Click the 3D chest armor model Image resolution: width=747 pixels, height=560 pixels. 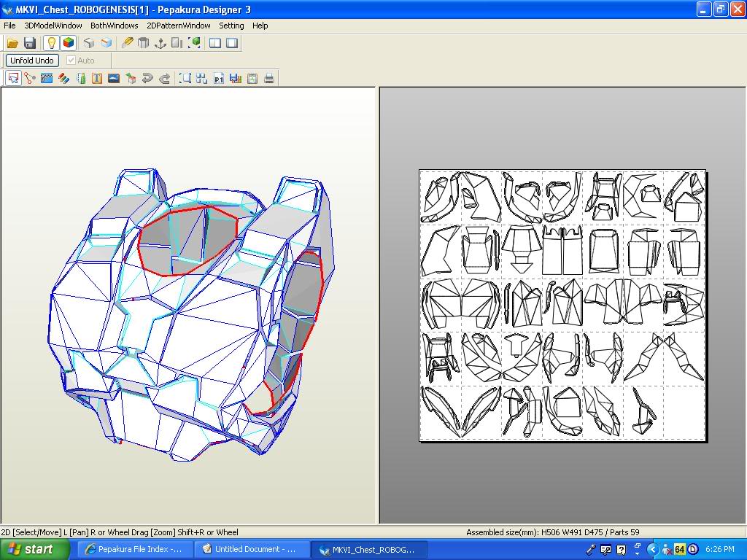[190, 314]
